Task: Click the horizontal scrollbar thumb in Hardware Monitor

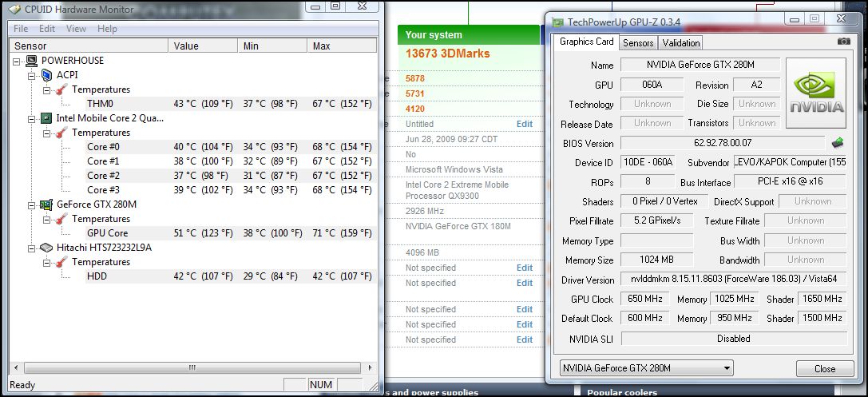Action: (x=192, y=367)
